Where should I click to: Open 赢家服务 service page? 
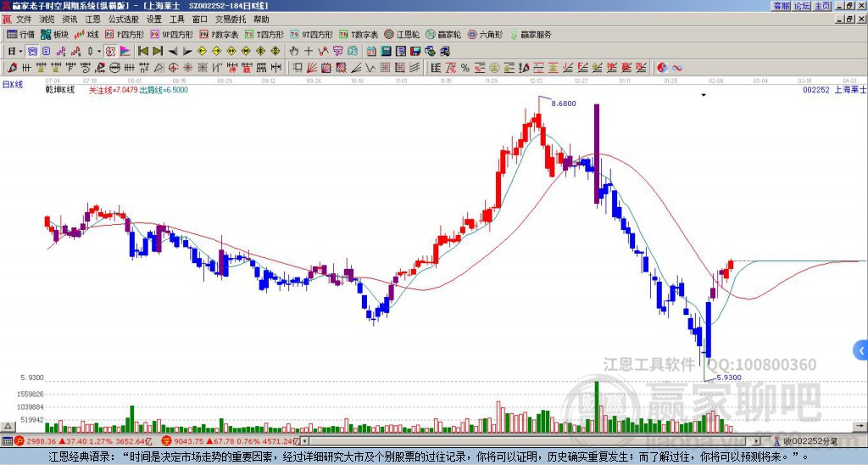pos(531,35)
